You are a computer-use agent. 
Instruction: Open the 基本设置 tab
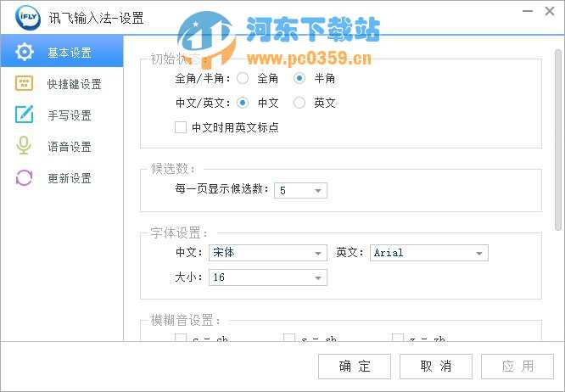click(62, 51)
